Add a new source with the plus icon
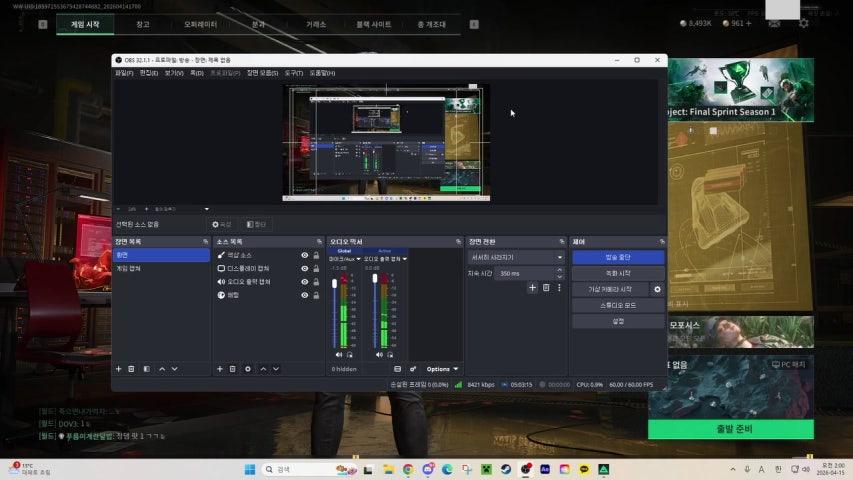 point(220,369)
